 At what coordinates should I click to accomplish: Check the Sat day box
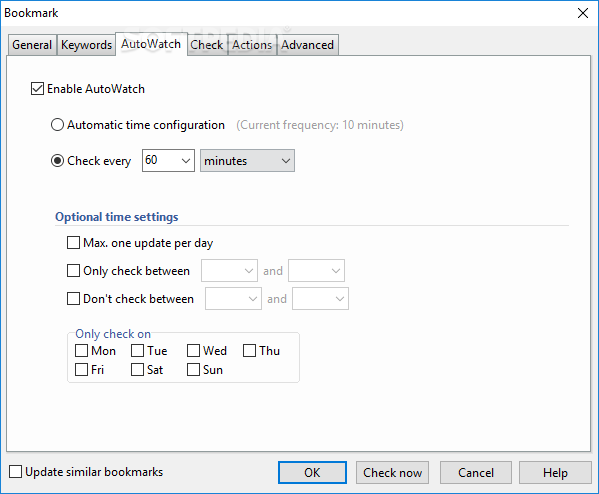[137, 369]
